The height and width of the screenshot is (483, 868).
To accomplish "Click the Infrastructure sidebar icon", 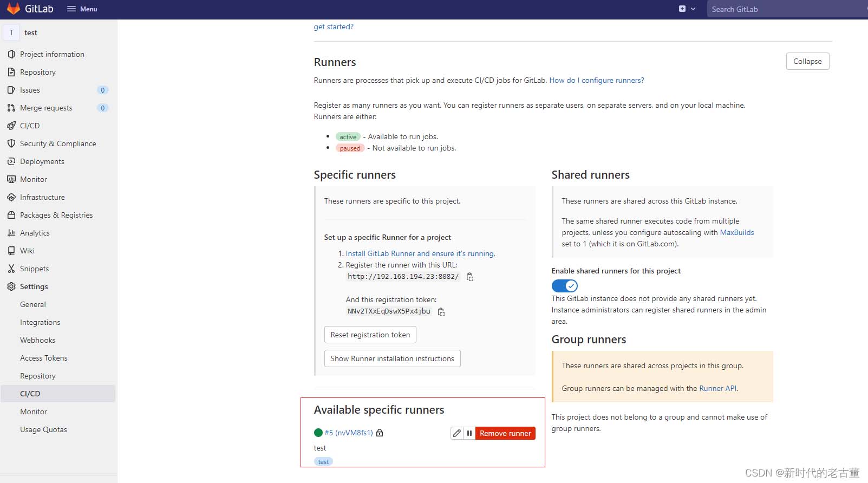I will click(x=11, y=197).
